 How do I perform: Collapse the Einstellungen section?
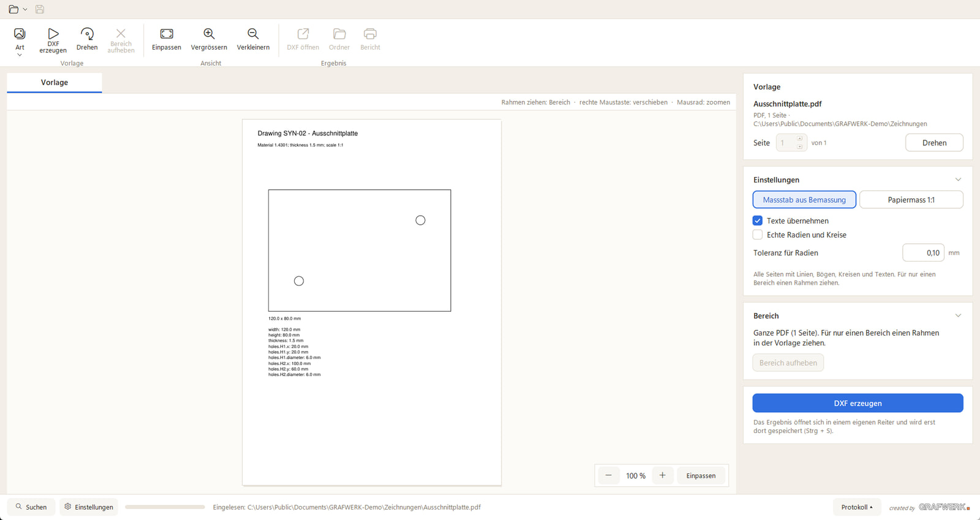coord(958,179)
